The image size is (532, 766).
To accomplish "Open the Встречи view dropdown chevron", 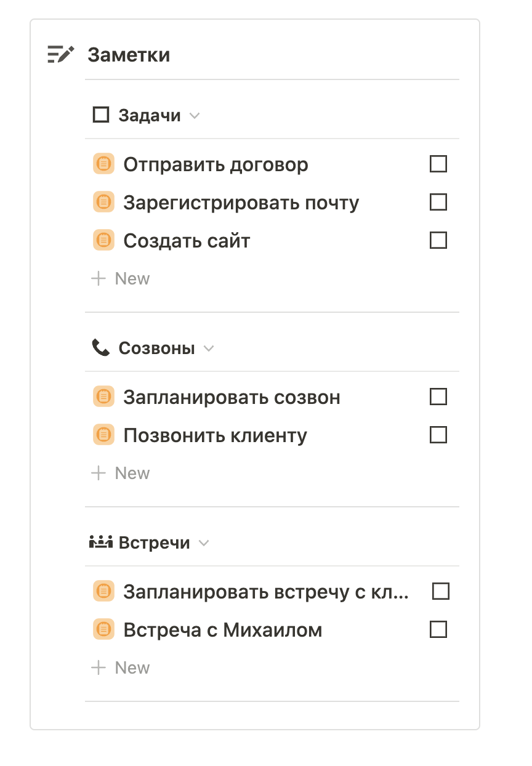I will click(x=204, y=543).
